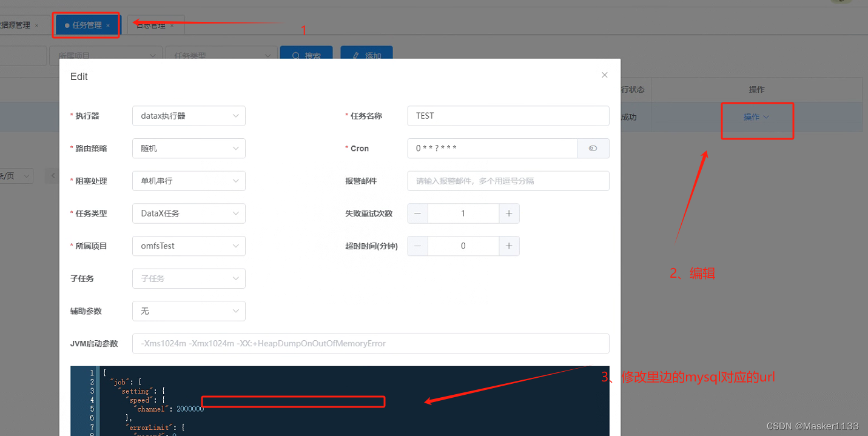Click the 任务名称 field containing TEST
This screenshot has width=868, height=436.
pyautogui.click(x=508, y=116)
